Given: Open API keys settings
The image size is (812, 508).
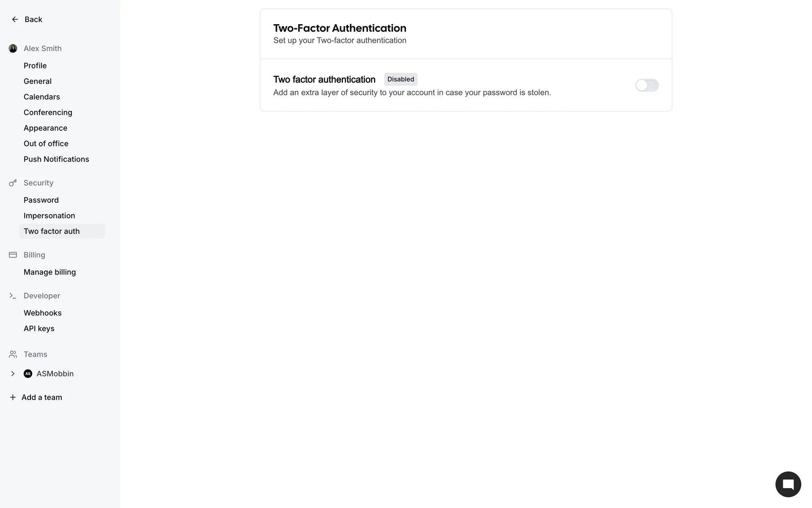Looking at the screenshot, I should 39,329.
